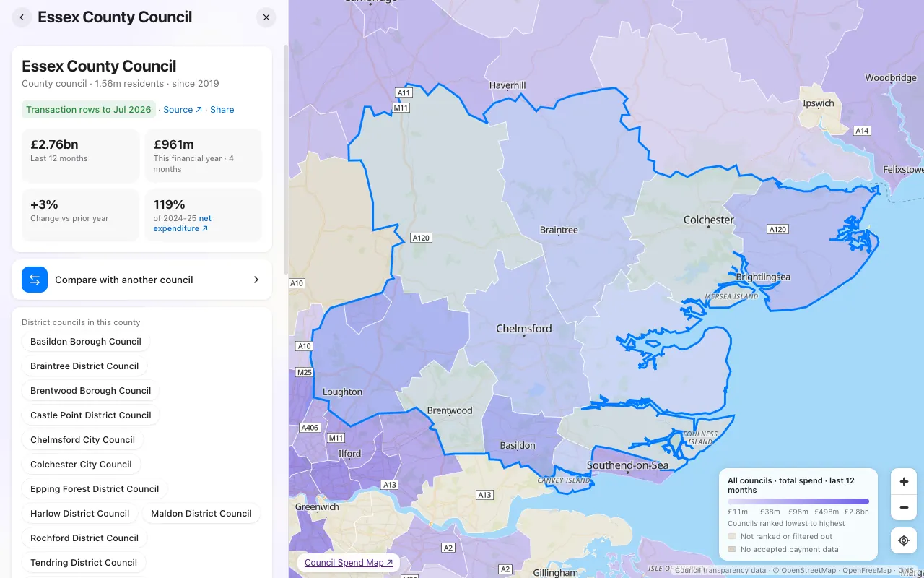Click the Haverhill map label
Image resolution: width=924 pixels, height=578 pixels.
507,85
